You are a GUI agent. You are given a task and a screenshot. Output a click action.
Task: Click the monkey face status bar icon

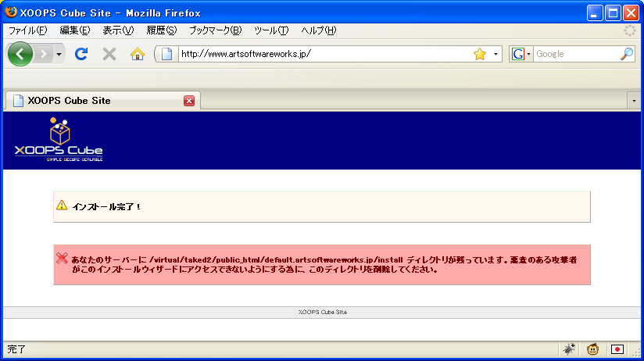click(593, 349)
